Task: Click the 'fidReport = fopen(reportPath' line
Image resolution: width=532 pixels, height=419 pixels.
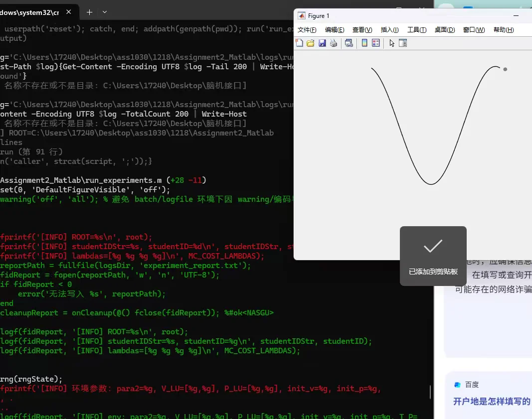Action: (x=110, y=275)
